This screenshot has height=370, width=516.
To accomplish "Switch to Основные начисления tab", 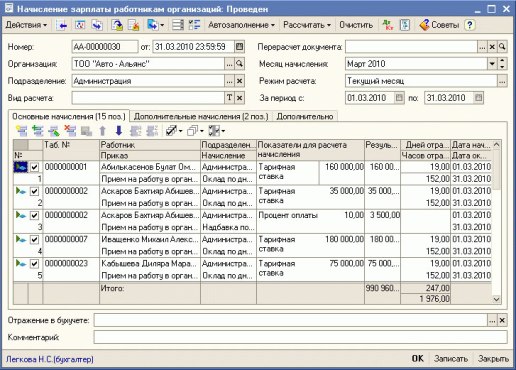I will tap(69, 116).
